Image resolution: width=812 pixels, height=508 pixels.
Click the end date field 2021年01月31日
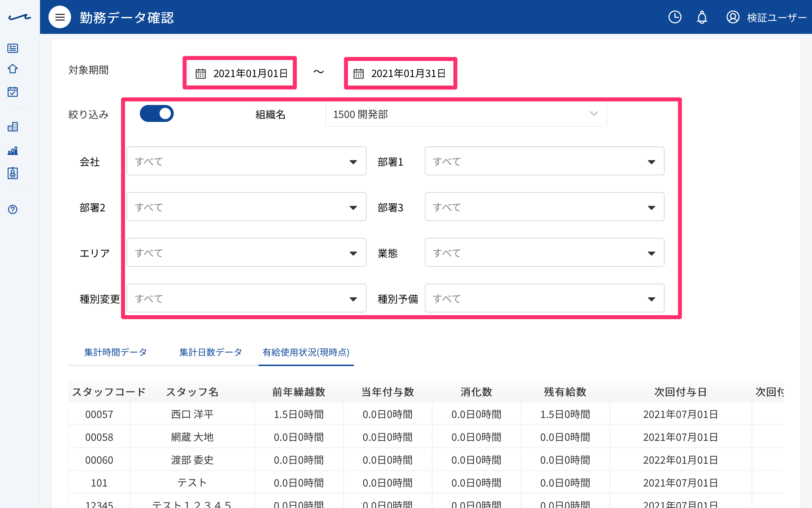tap(399, 73)
